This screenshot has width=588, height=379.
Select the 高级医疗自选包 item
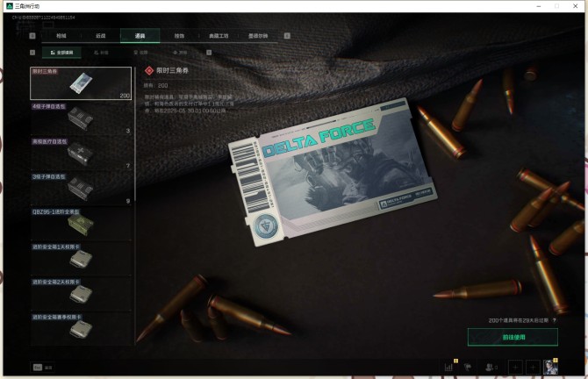[81, 154]
